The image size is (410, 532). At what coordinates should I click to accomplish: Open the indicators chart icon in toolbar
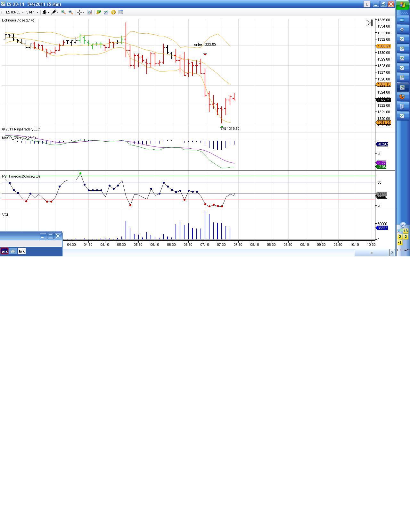tap(106, 12)
